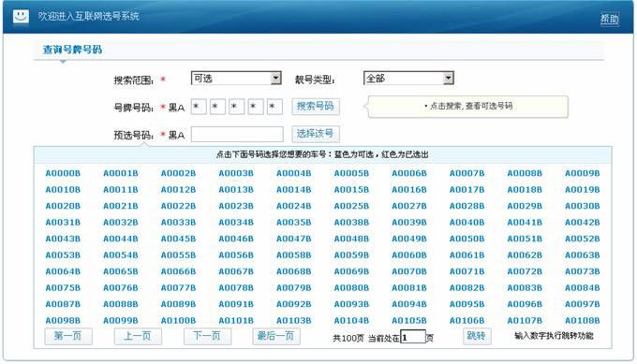The width and height of the screenshot is (637, 364).
Task: Select plate number A0035B
Action: [x=294, y=223]
